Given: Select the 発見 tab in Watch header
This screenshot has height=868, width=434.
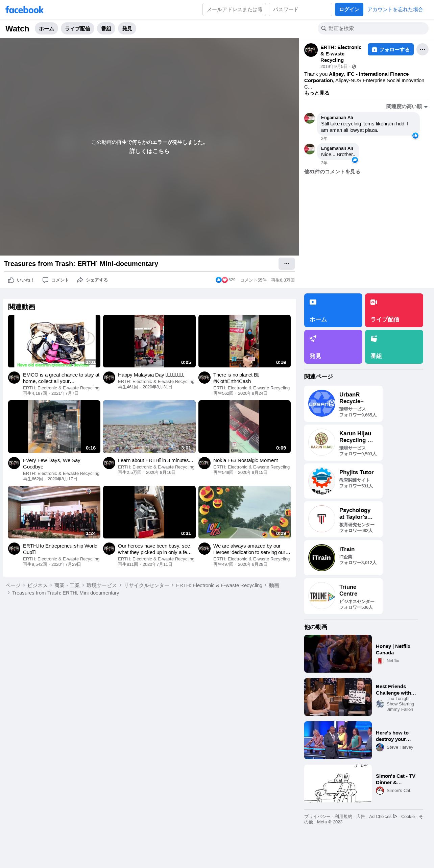Looking at the screenshot, I should 127,28.
